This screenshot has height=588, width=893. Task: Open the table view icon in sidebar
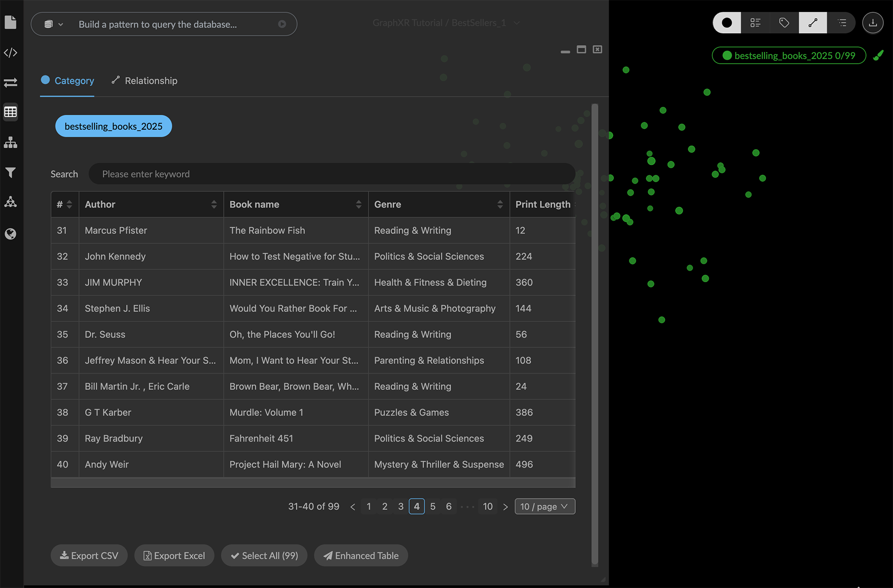[x=10, y=112]
